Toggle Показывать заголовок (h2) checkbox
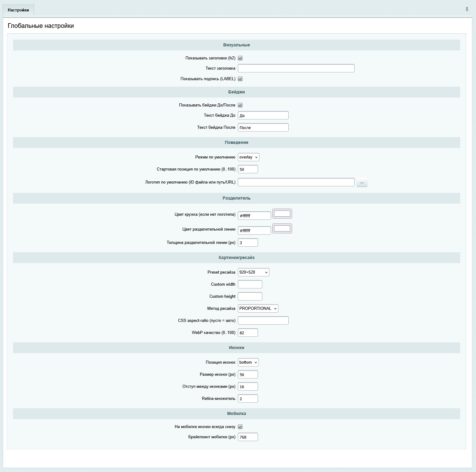 click(240, 58)
